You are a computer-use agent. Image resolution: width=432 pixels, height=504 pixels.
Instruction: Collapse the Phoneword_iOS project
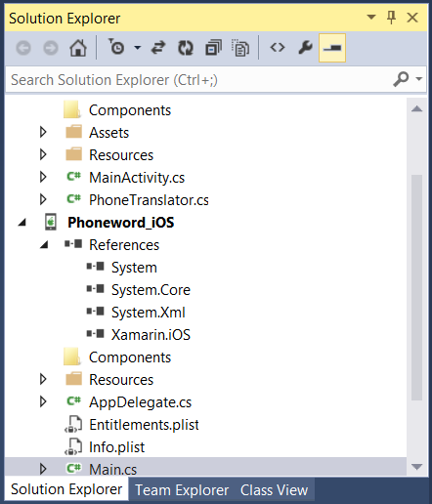[x=22, y=223]
